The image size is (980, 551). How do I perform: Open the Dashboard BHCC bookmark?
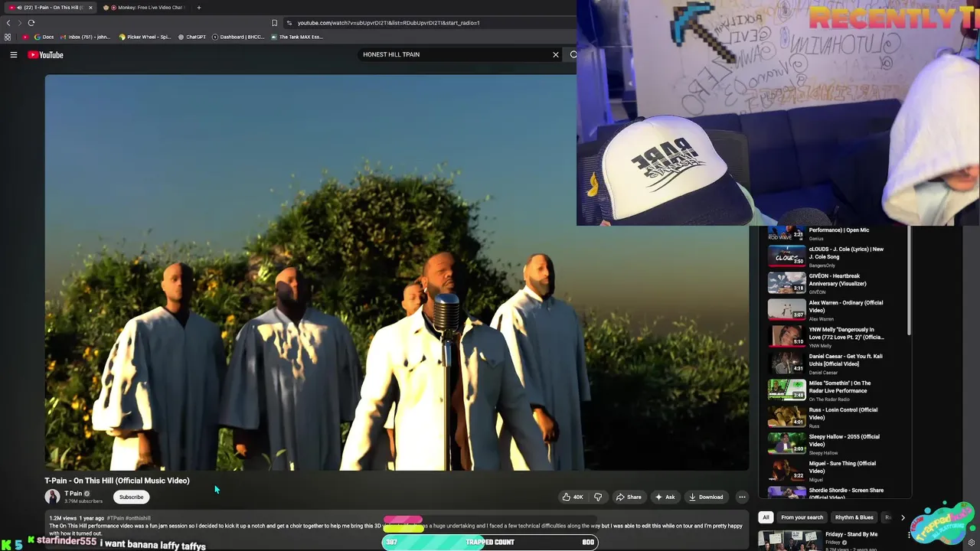pyautogui.click(x=238, y=37)
